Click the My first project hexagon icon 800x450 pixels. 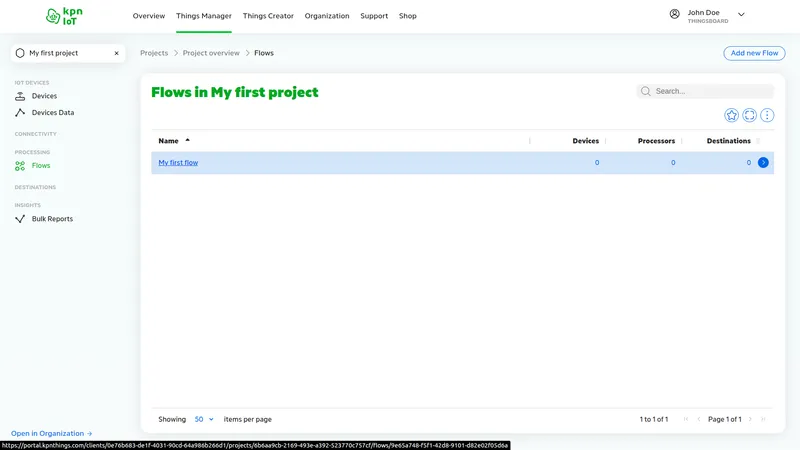coord(20,53)
